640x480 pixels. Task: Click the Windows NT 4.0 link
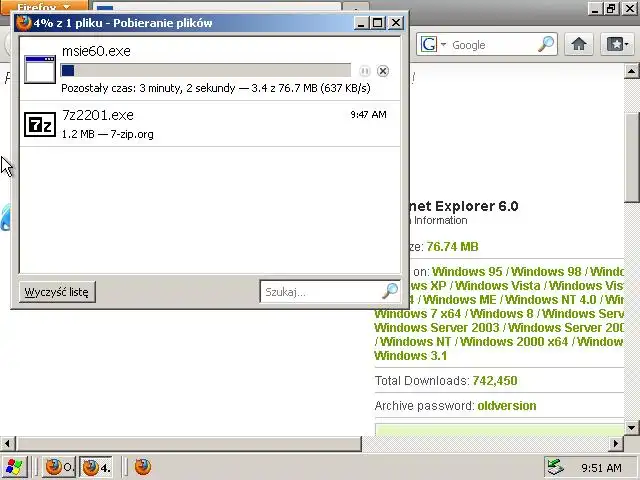click(551, 300)
